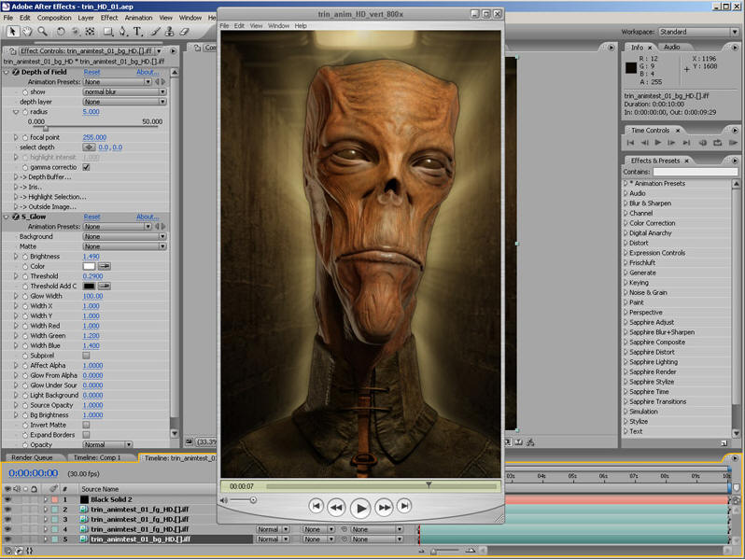Toggle the Subpixel checkbox
The image size is (745, 560).
[86, 356]
